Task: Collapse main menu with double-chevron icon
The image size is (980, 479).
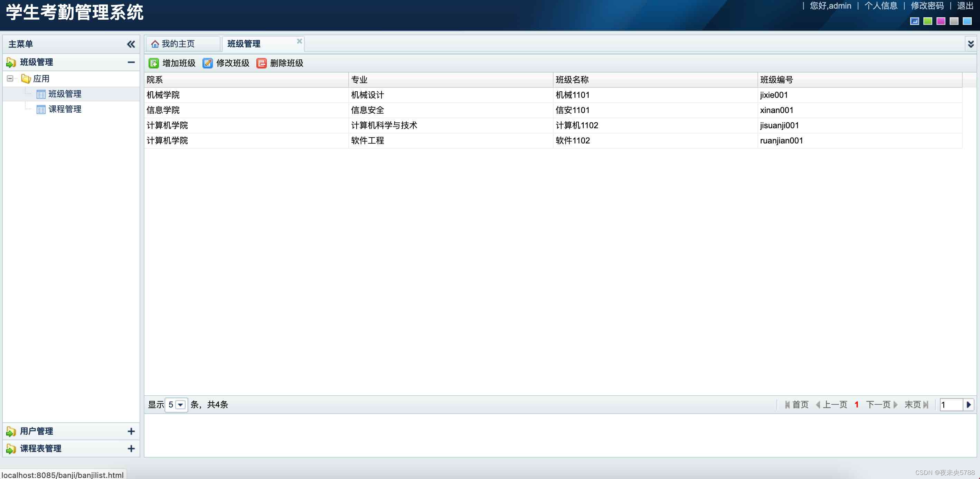Action: pos(131,44)
